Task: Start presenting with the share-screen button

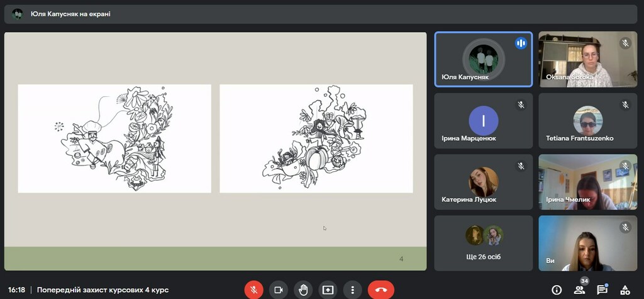Action: point(328,290)
